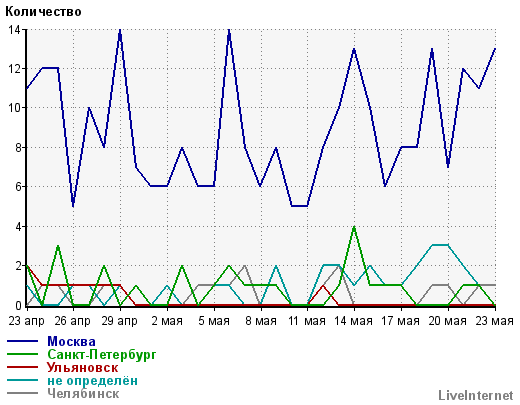Click the не определён legend label
Image resolution: width=520 pixels, height=405 pixels.
[x=92, y=380]
